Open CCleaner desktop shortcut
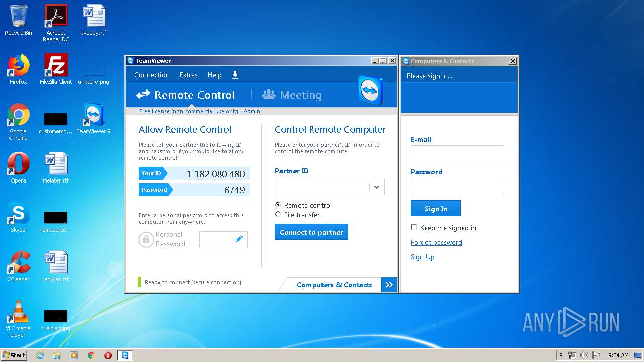This screenshot has width=644, height=362. [18, 266]
